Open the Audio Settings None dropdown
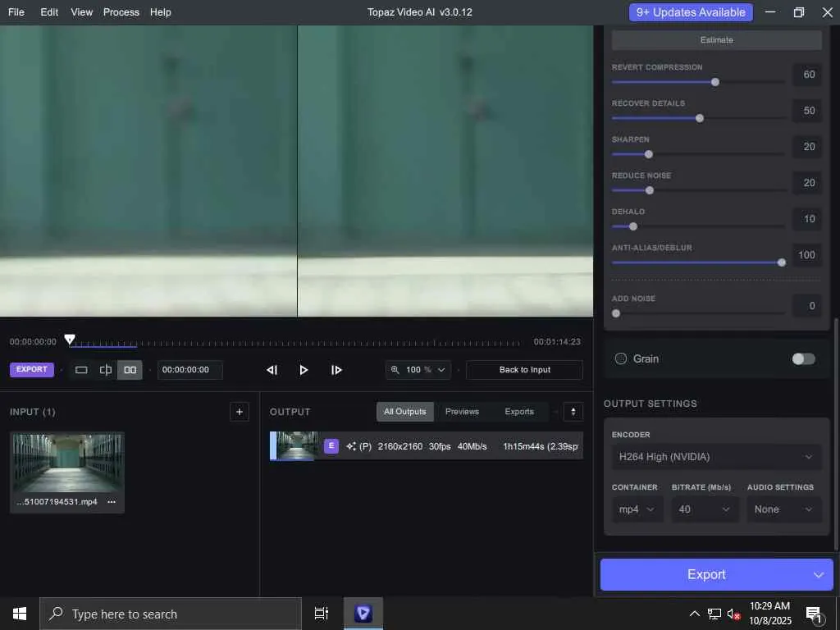Viewport: 840px width, 630px height. [783, 509]
